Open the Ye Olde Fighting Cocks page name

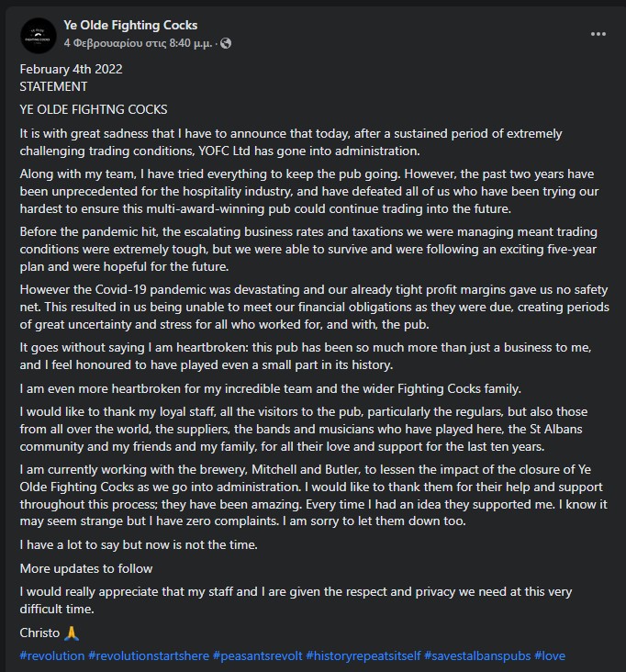point(130,26)
